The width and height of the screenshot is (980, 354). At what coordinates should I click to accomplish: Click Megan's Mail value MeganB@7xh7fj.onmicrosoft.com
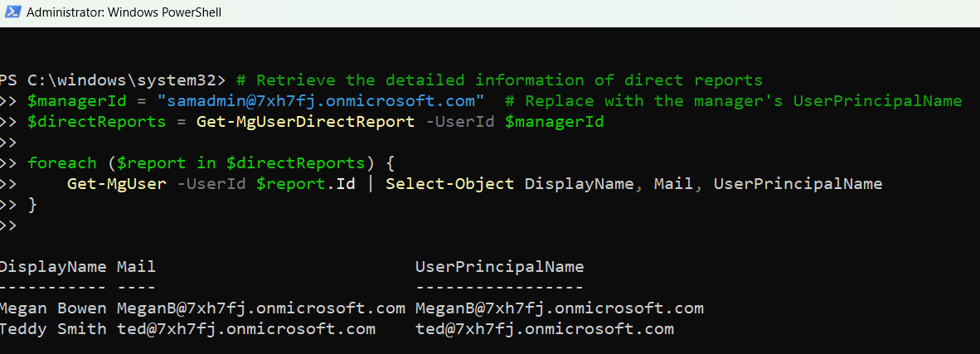[x=260, y=308]
